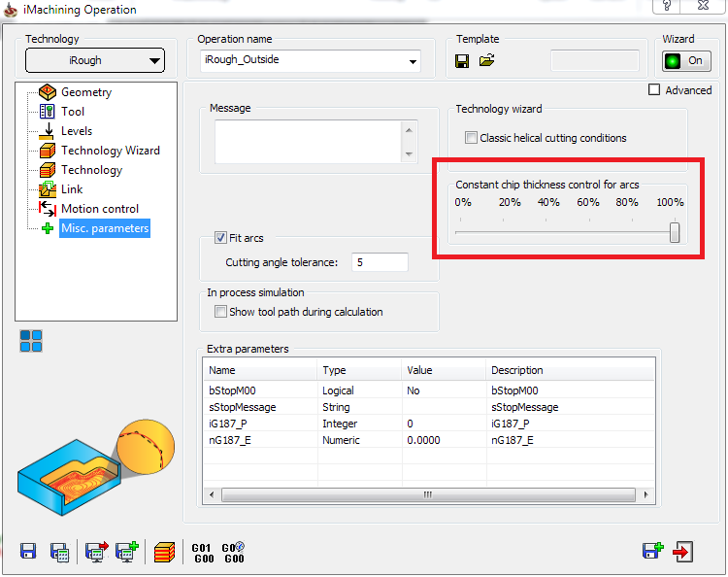This screenshot has height=577, width=728.
Task: Click Message box scroll down arrow
Action: 409,153
